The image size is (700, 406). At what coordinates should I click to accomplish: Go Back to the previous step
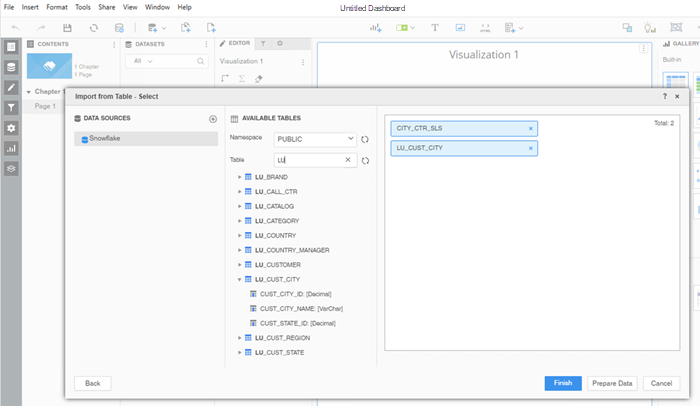92,383
